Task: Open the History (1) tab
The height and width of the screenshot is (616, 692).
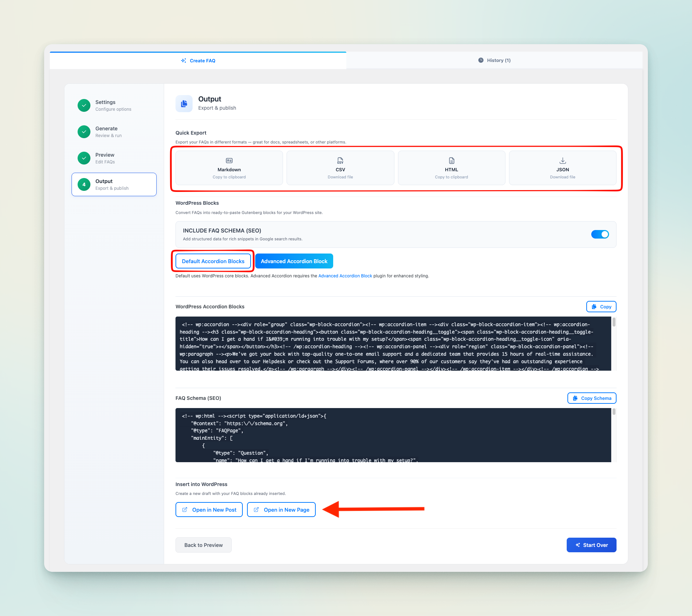Action: click(x=494, y=61)
